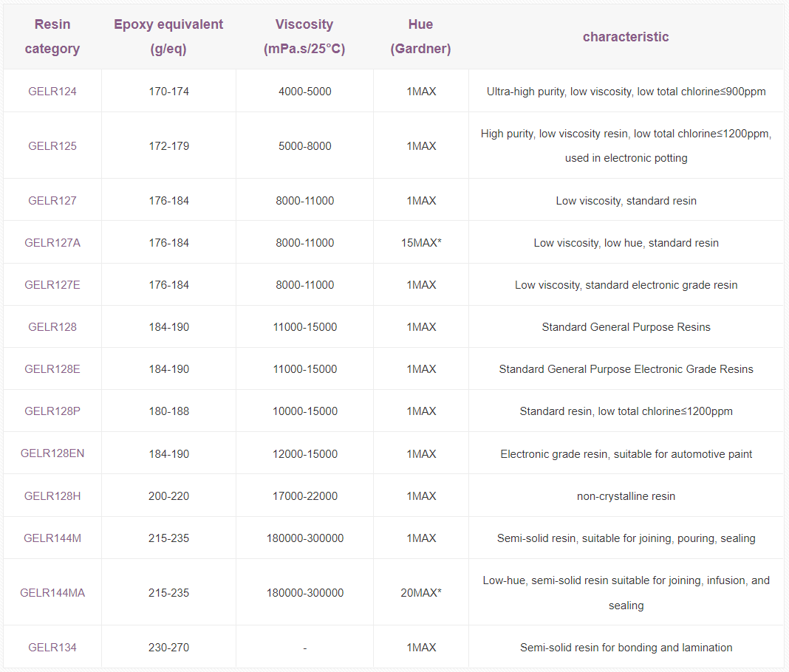Click the Hue (Gardner) column header
Screen dimensions: 789x672
click(420, 37)
